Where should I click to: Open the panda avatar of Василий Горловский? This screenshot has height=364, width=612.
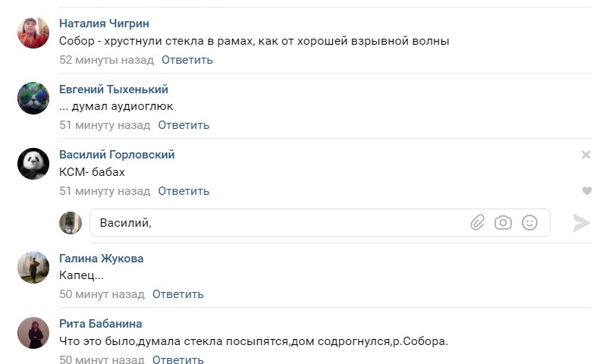tap(33, 164)
